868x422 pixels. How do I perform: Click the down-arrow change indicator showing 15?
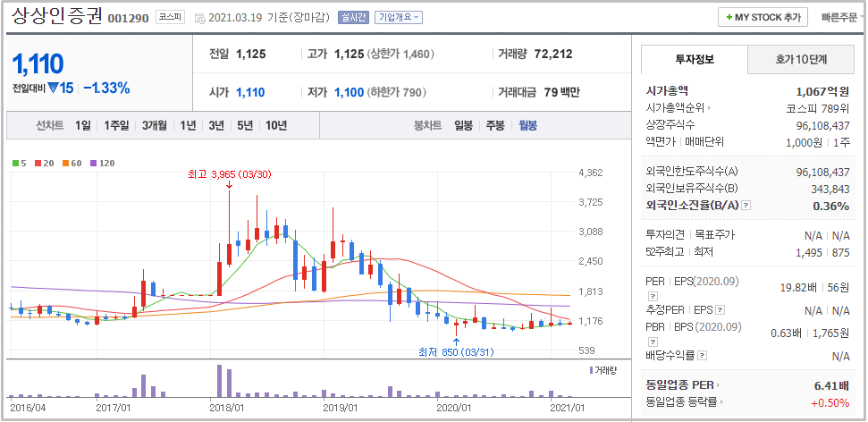click(x=60, y=88)
